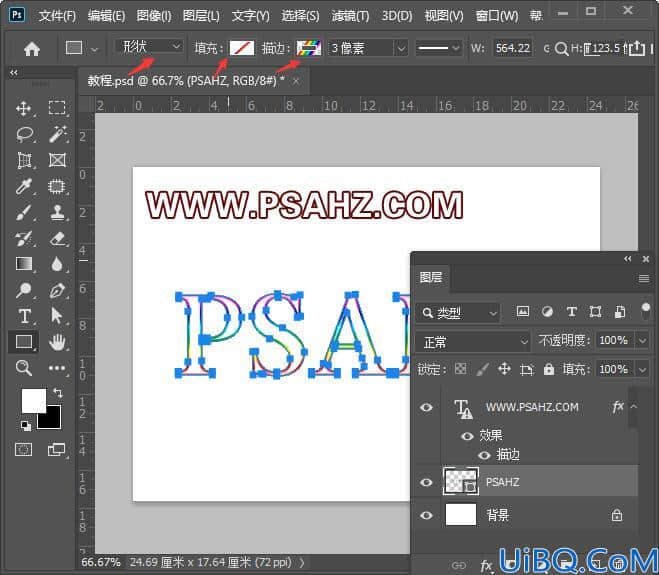Select the Zoom tool
The image size is (659, 575).
coord(24,367)
